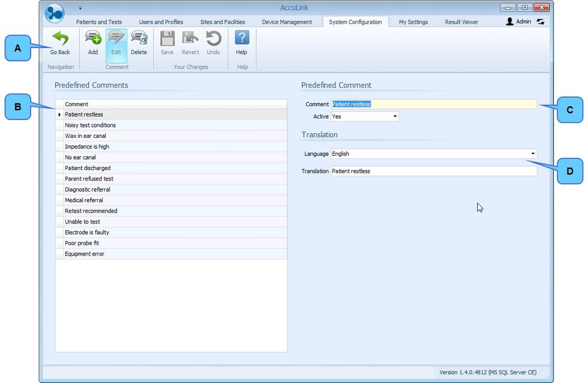Viewport: 588px width, 383px height.
Task: Select the 'Parent refused test' row
Action: click(171, 179)
